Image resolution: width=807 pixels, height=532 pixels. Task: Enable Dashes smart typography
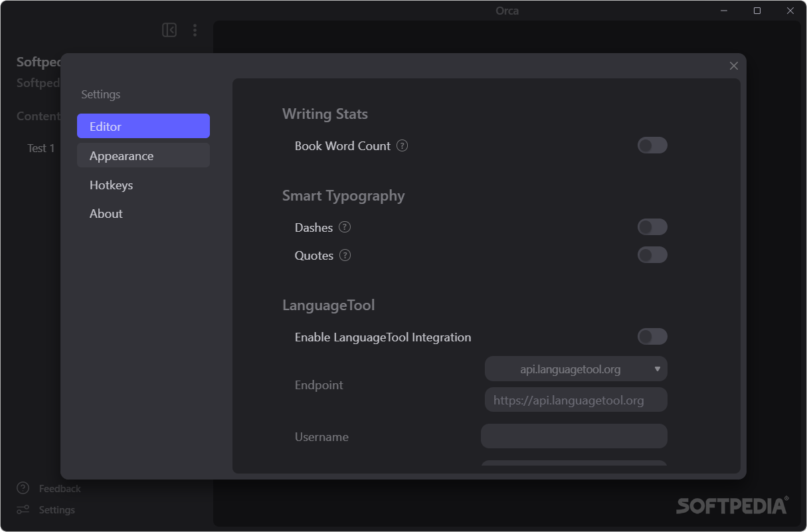point(652,227)
